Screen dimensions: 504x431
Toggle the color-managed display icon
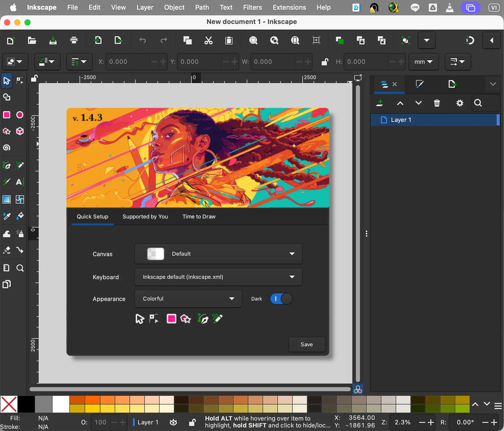coord(358,389)
